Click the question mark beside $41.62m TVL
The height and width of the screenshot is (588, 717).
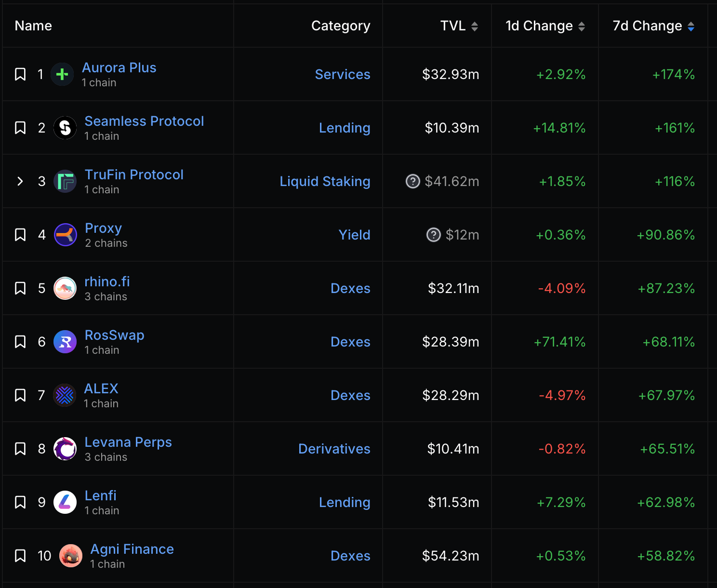413,181
